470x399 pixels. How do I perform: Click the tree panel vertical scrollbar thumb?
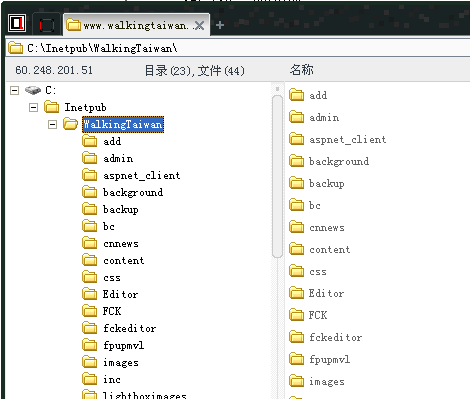[277, 177]
